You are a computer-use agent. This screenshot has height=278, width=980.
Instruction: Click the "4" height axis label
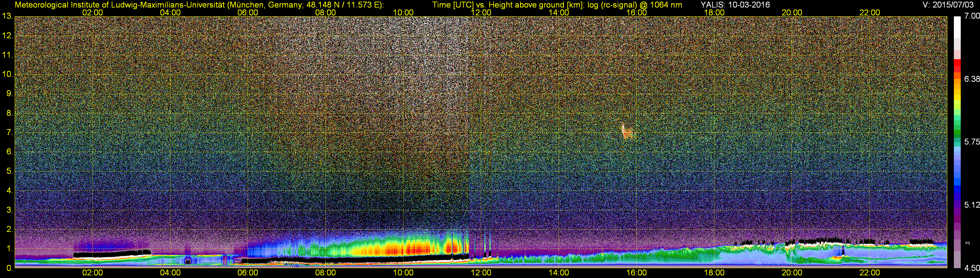pos(9,190)
